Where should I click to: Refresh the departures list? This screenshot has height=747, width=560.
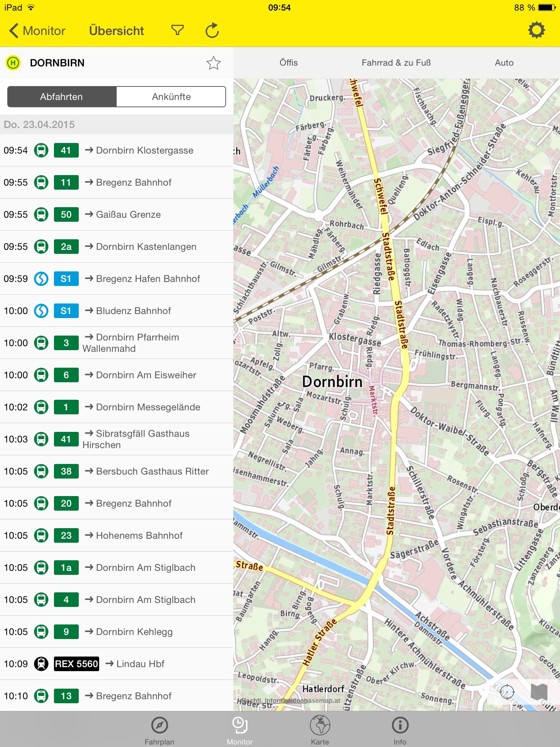(x=212, y=31)
